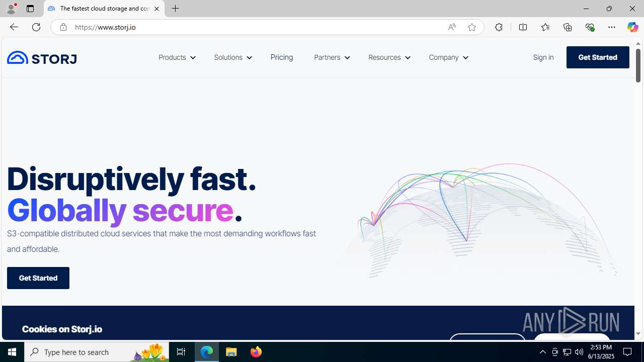Activate Read aloud icon in address bar

pos(452,27)
